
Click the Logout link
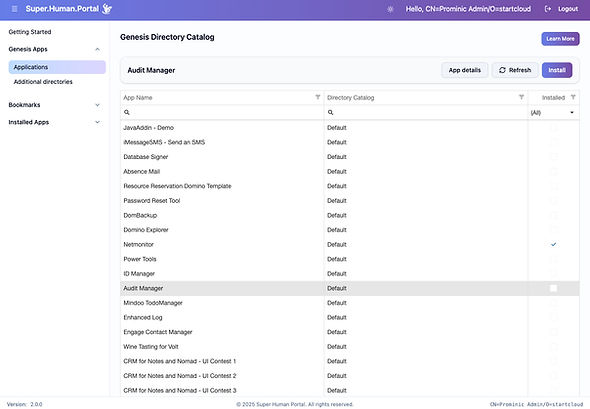568,9
